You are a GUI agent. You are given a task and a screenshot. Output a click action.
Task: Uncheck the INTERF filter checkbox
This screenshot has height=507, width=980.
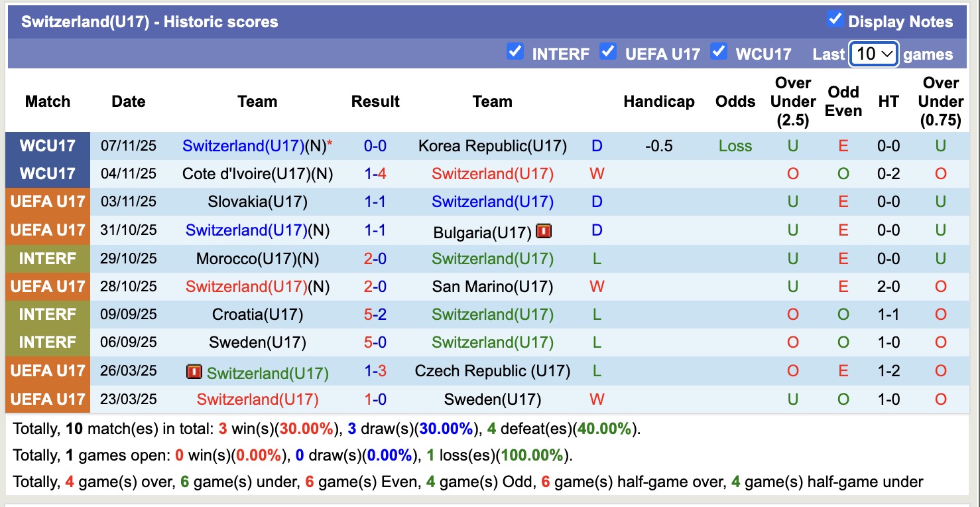515,52
